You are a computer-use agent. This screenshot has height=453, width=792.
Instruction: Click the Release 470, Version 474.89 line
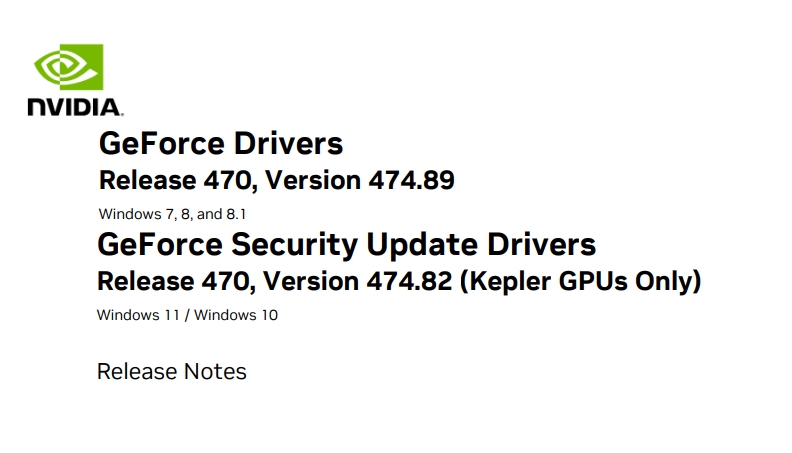[x=277, y=180]
